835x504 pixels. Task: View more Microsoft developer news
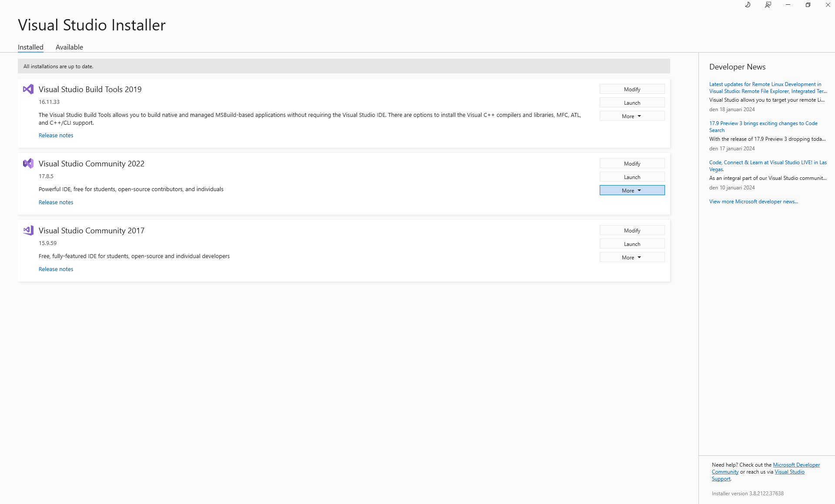pos(753,202)
